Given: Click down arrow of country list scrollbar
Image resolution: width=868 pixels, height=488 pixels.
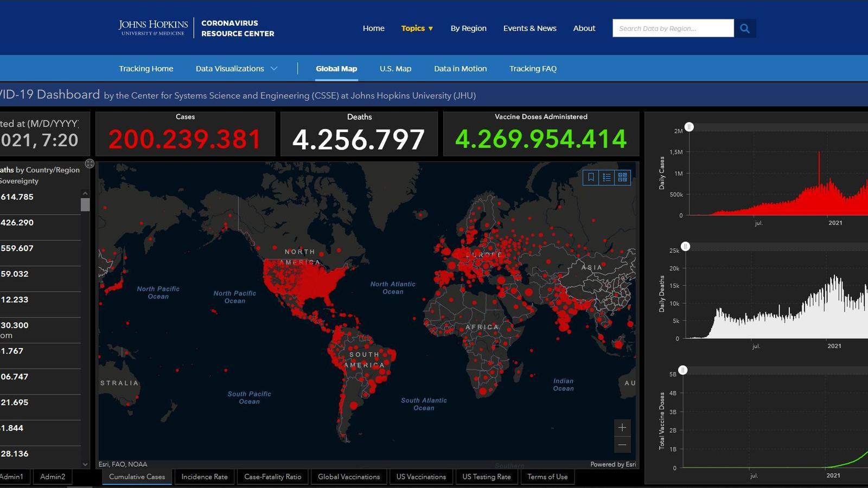Looking at the screenshot, I should point(85,464).
